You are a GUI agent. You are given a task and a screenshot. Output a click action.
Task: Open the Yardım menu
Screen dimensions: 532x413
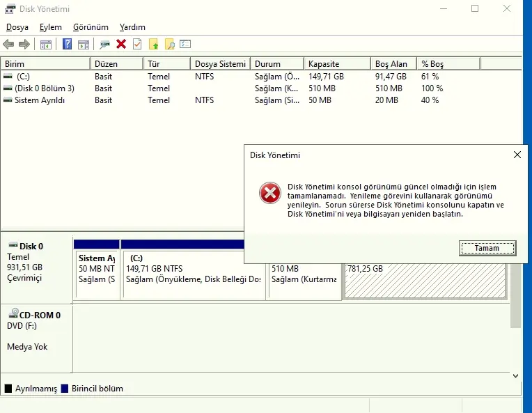[x=132, y=27]
